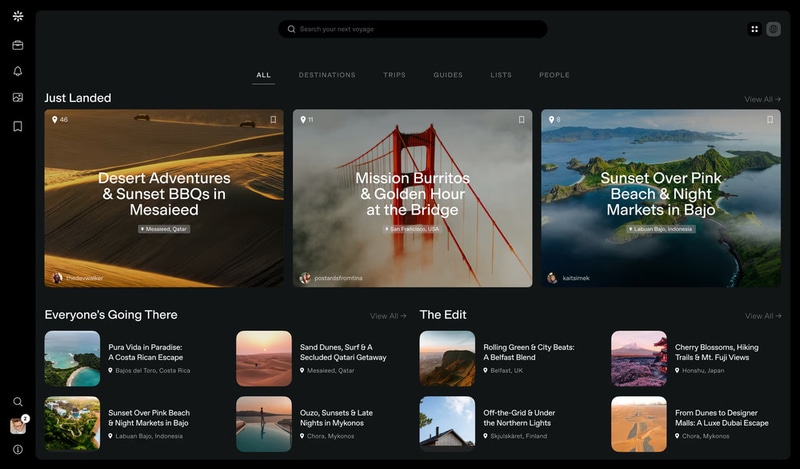This screenshot has width=800, height=469.
Task: Open the photo gallery icon in sidebar
Action: point(17,98)
